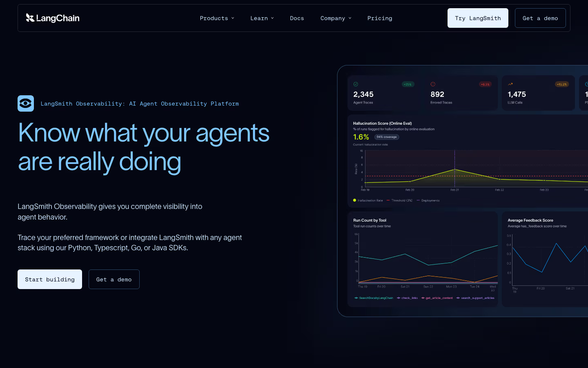Click the 'Deployments' legend entry
This screenshot has height=368, width=588.
[428, 200]
